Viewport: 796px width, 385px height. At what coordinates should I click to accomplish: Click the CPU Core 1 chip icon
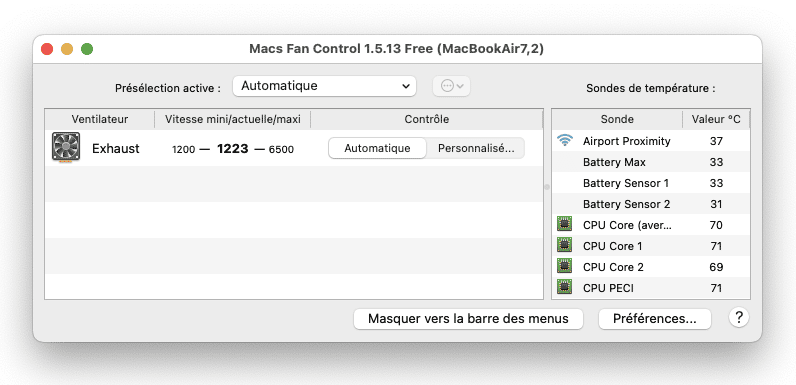point(564,246)
